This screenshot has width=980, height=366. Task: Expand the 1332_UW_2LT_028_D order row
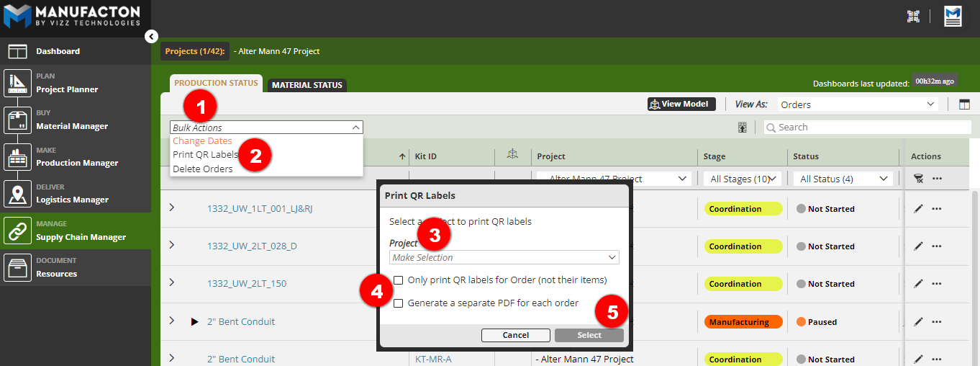point(171,246)
